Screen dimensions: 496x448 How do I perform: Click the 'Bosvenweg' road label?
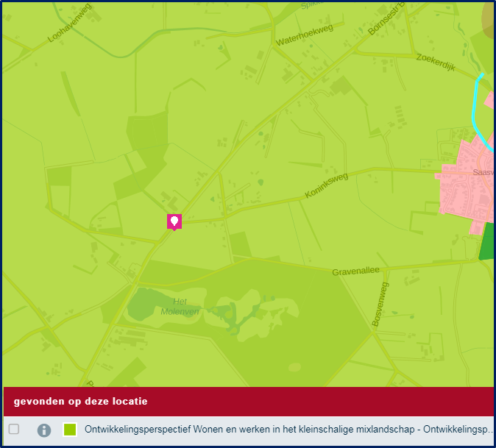pyautogui.click(x=380, y=304)
